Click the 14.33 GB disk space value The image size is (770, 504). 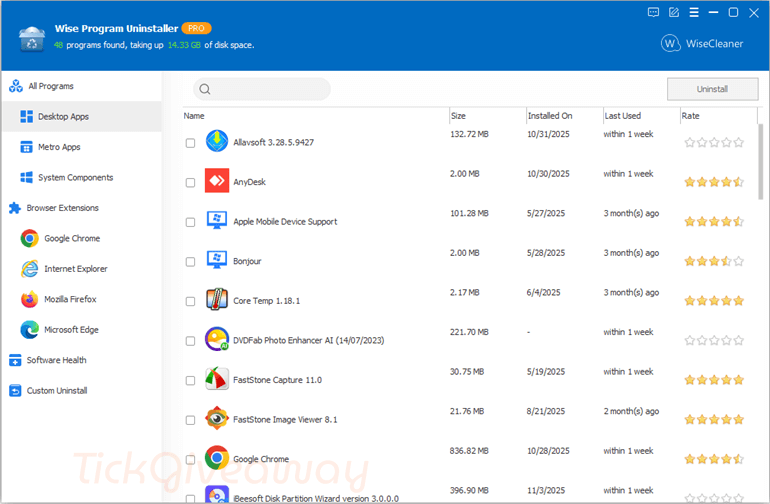[x=184, y=45]
